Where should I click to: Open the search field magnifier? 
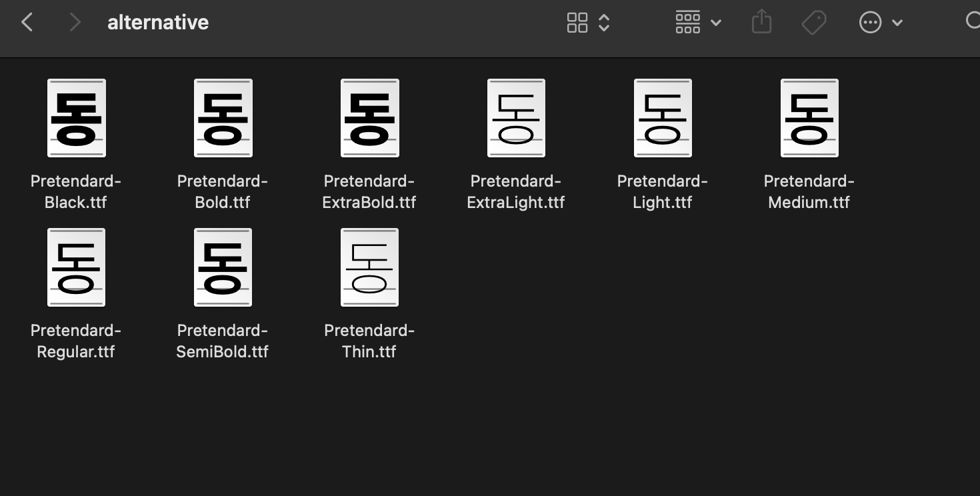[x=973, y=22]
